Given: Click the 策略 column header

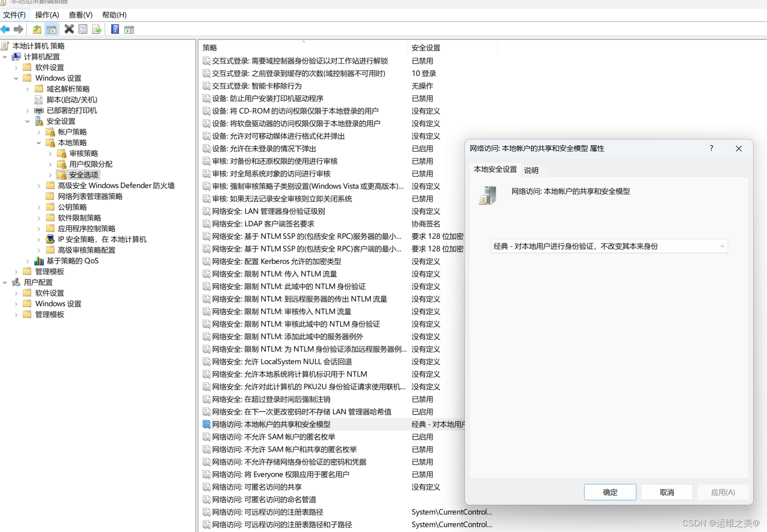Looking at the screenshot, I should (x=303, y=48).
